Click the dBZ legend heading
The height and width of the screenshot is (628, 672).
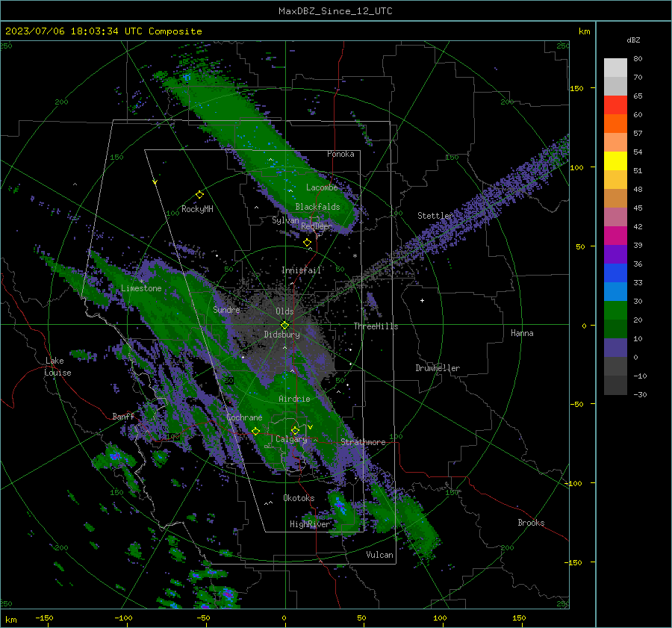pos(633,40)
